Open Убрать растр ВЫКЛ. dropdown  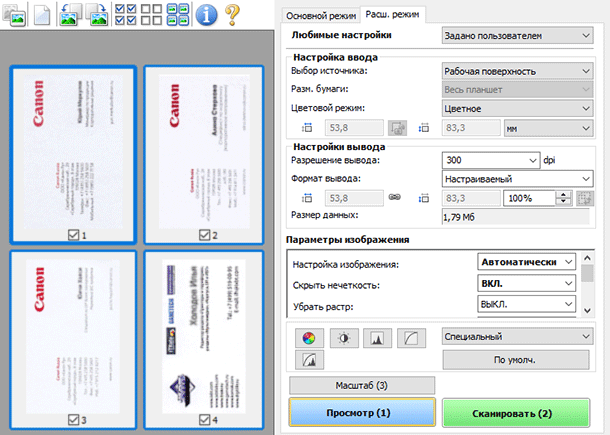tap(526, 304)
